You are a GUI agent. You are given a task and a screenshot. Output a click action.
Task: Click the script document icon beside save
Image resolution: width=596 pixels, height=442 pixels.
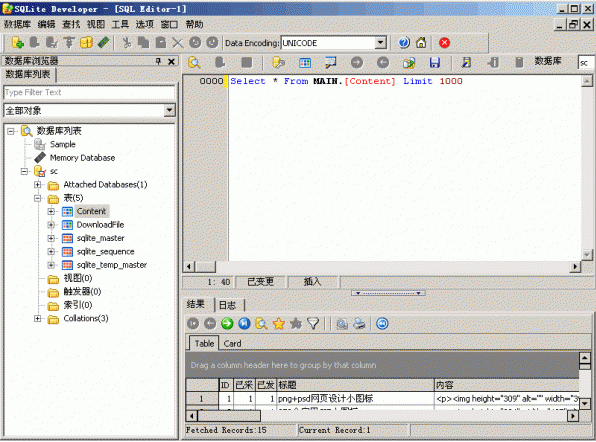pyautogui.click(x=466, y=62)
